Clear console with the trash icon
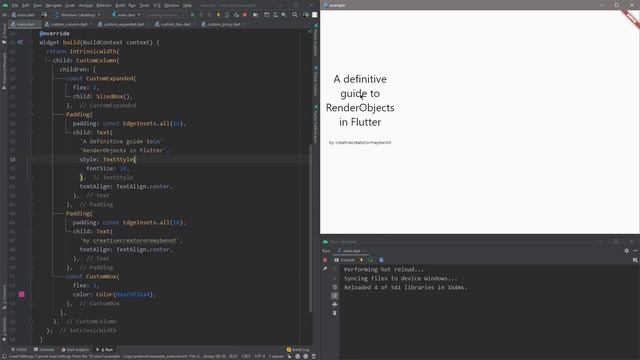Screen dimensions: 640x360 335,313
